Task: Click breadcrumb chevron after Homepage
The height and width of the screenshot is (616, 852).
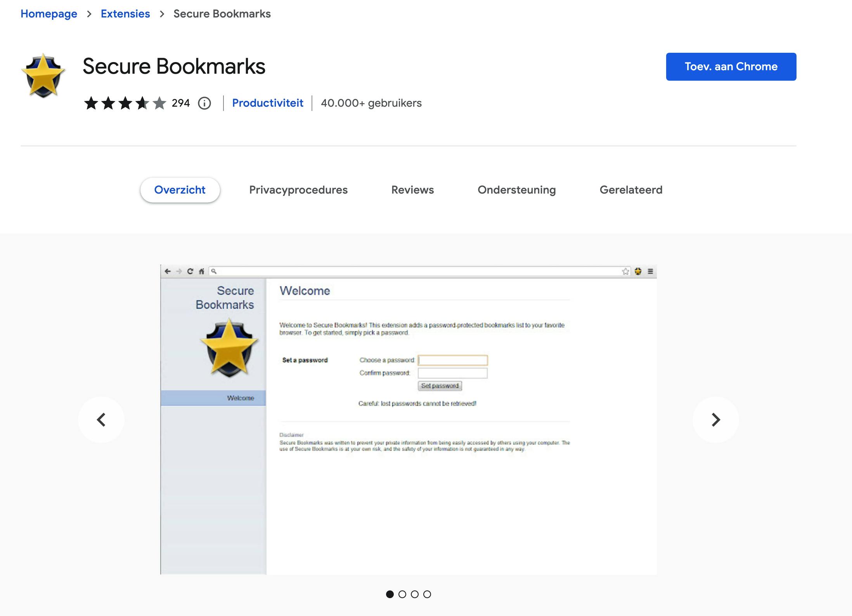Action: [89, 14]
